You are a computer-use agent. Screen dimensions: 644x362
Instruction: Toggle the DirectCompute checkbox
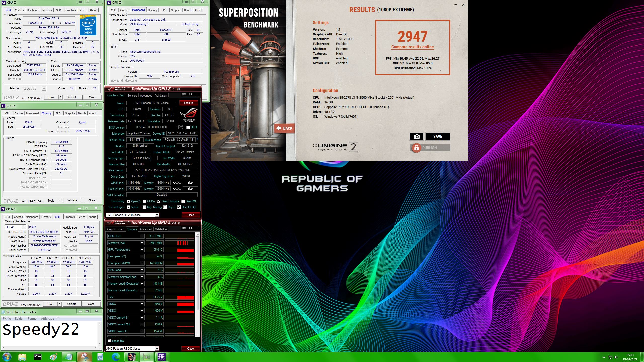pyautogui.click(x=159, y=201)
